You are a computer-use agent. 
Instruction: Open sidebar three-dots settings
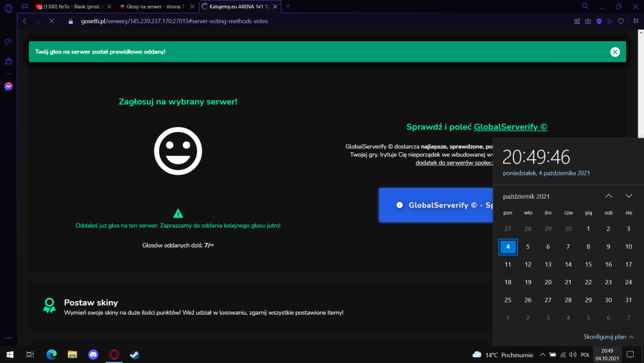click(8, 338)
